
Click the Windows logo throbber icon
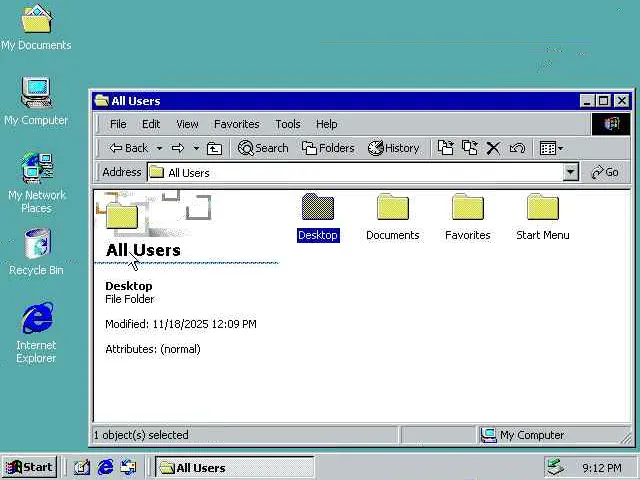coord(611,124)
